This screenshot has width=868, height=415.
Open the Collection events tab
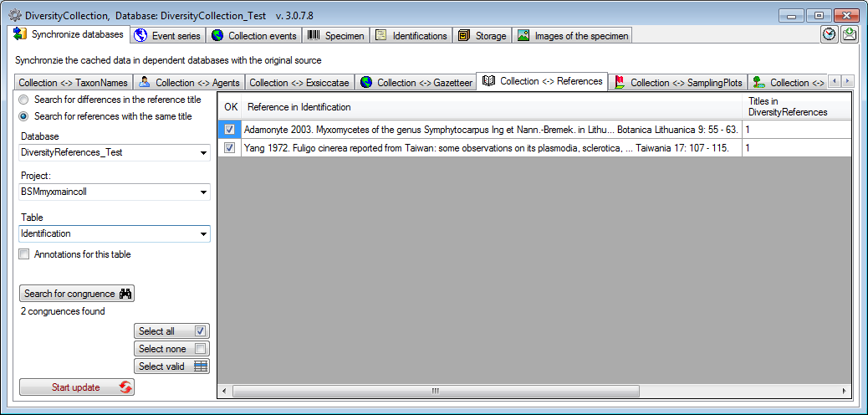[255, 35]
